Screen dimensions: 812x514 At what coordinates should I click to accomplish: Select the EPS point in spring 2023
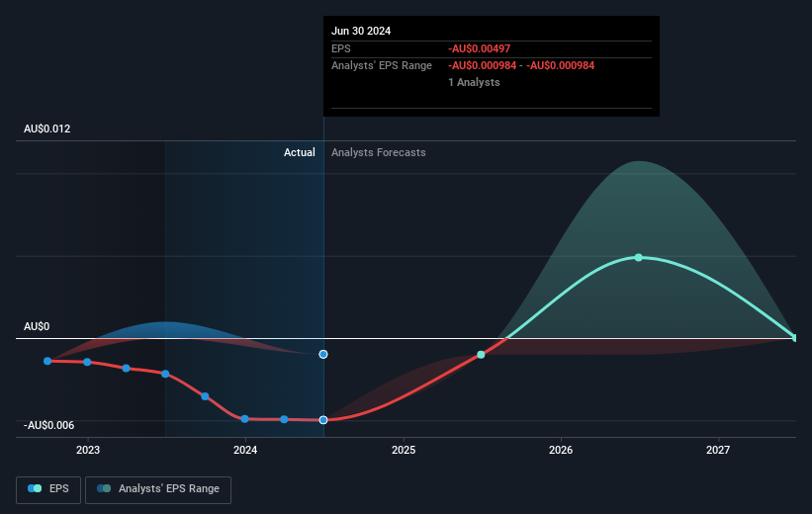(126, 368)
